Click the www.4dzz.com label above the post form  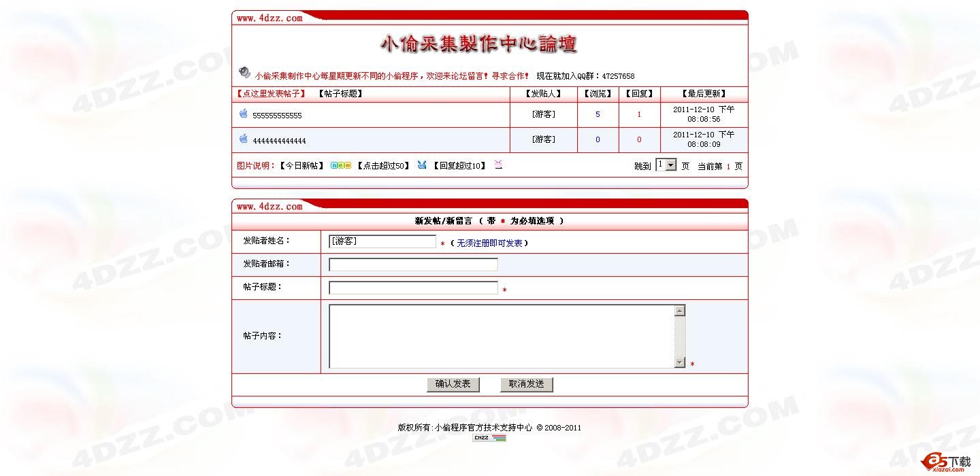pos(269,206)
